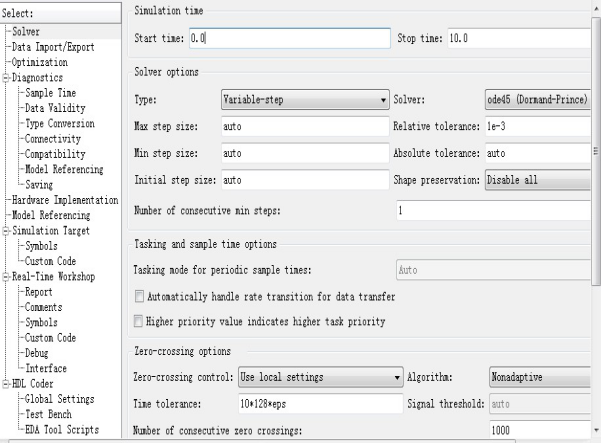
Task: Collapse the Simulation Target tree node
Action: coord(6,231)
